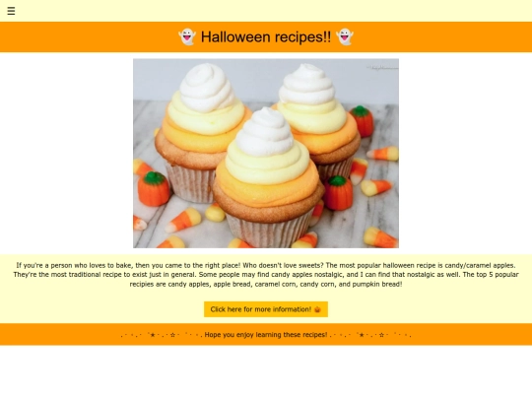The image size is (532, 399).
Task: Click the paragraph starting 'If you're a person'
Action: (266, 275)
